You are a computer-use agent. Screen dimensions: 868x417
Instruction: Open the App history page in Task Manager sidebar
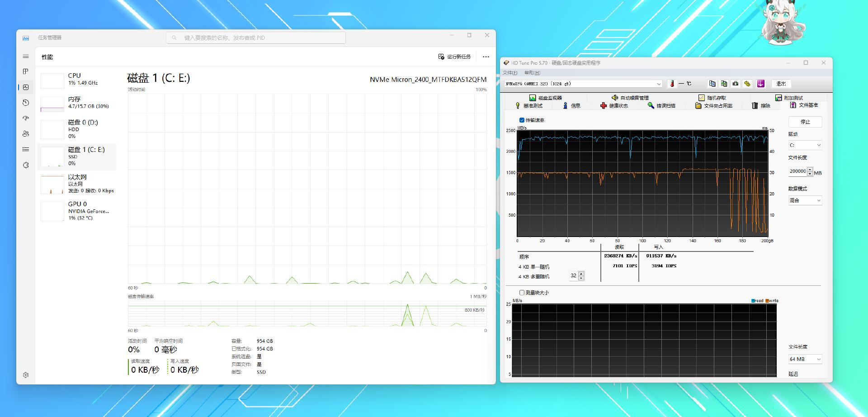26,103
